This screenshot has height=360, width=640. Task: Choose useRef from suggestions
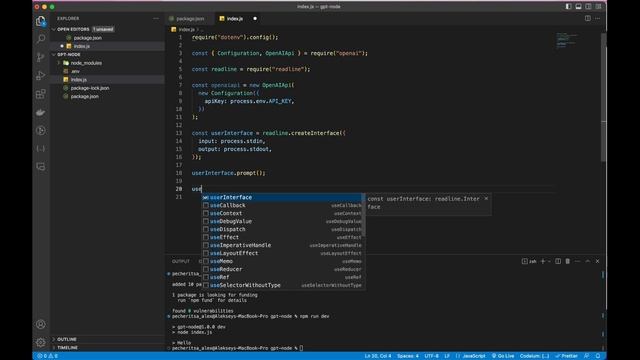point(282,277)
